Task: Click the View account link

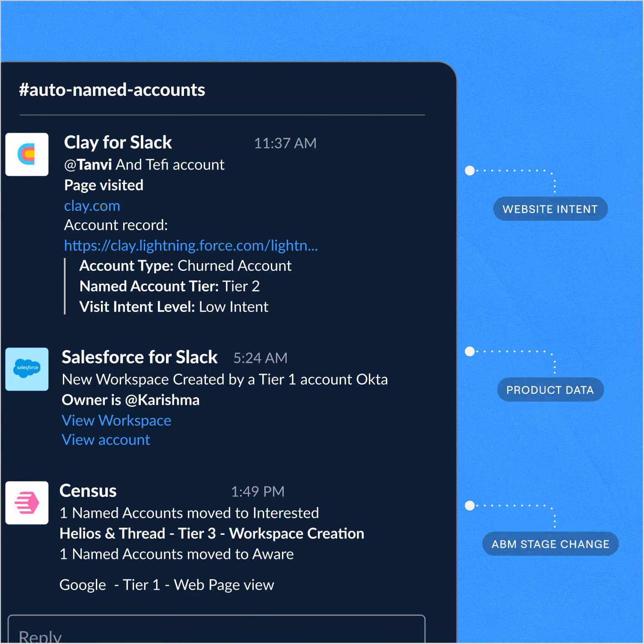Action: coord(106,440)
